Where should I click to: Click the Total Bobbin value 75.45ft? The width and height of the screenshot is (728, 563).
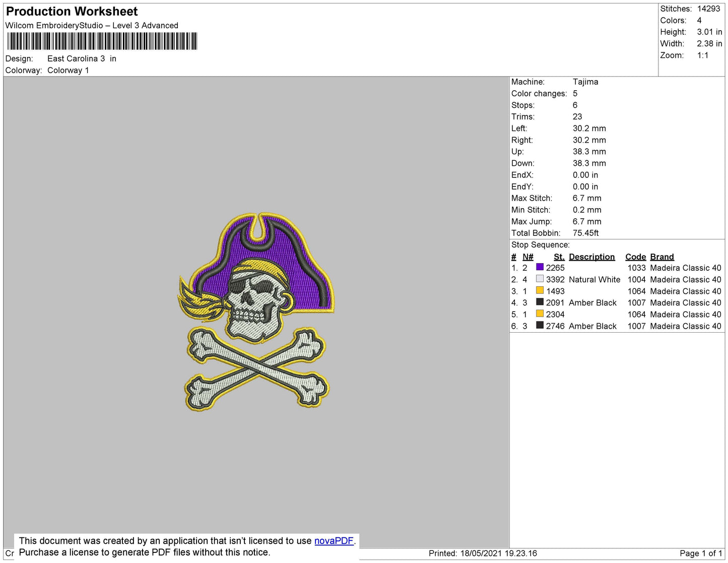pyautogui.click(x=586, y=233)
